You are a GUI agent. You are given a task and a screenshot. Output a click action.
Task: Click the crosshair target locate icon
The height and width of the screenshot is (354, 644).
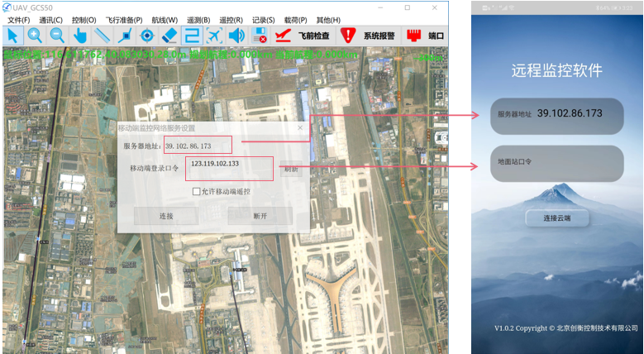pos(147,36)
